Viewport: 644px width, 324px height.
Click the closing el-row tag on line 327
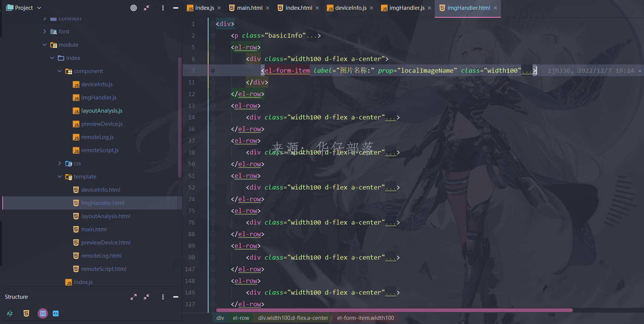[248, 304]
